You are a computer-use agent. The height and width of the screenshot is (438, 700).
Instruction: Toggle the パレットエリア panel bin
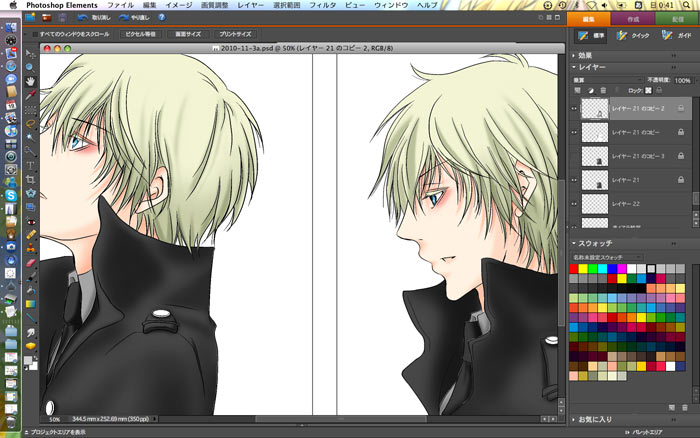[x=643, y=432]
